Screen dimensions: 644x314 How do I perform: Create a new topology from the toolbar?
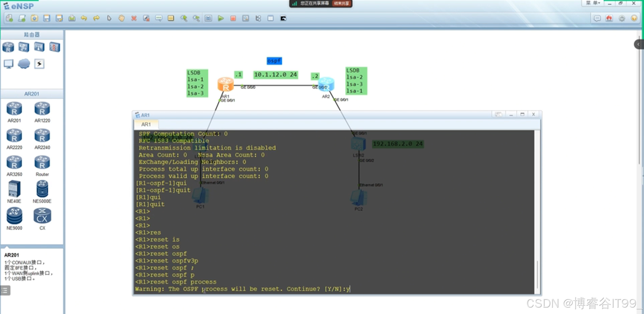(9, 18)
